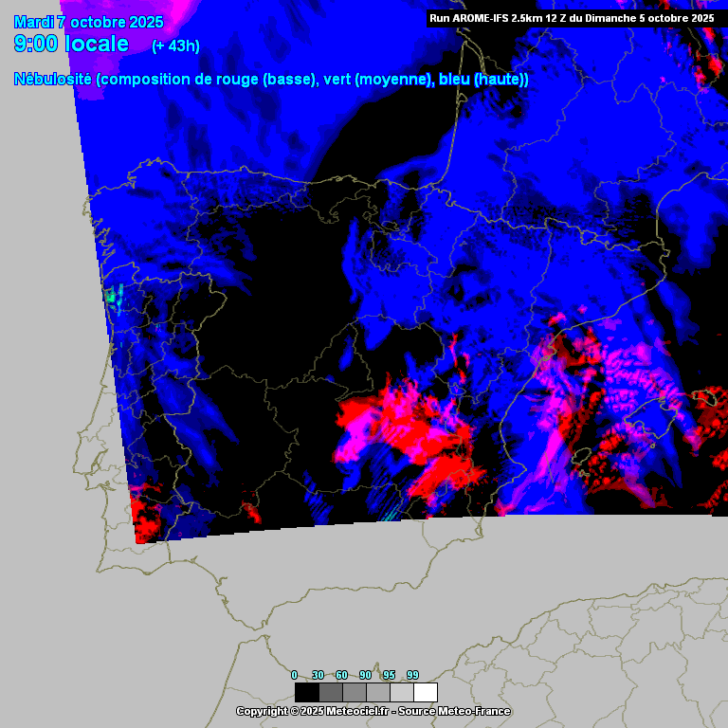Click the "30" legend value label
The image size is (728, 728).
click(x=318, y=675)
